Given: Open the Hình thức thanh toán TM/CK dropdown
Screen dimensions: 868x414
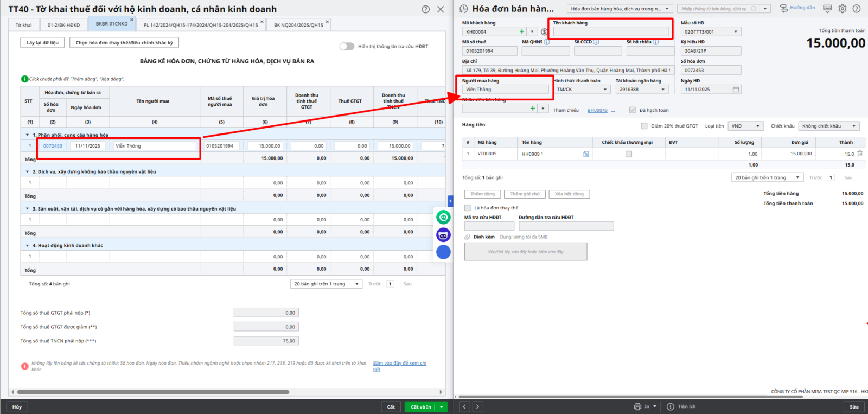Looking at the screenshot, I should click(x=605, y=90).
